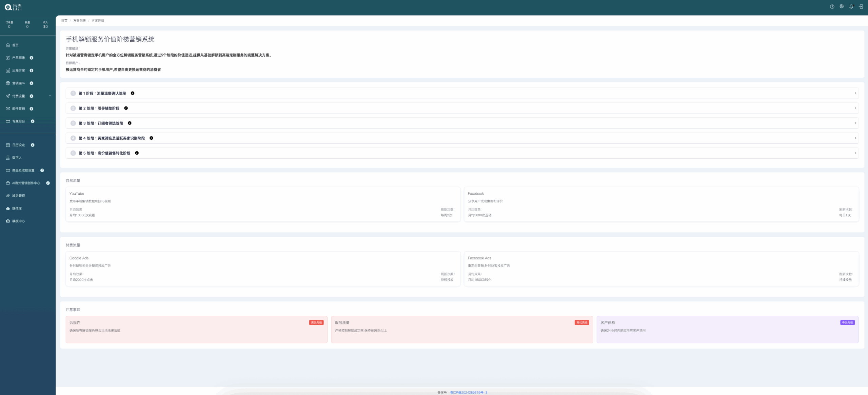The height and width of the screenshot is (395, 868).
Task: Click the paperclip icon for 域名管理
Action: 8,196
